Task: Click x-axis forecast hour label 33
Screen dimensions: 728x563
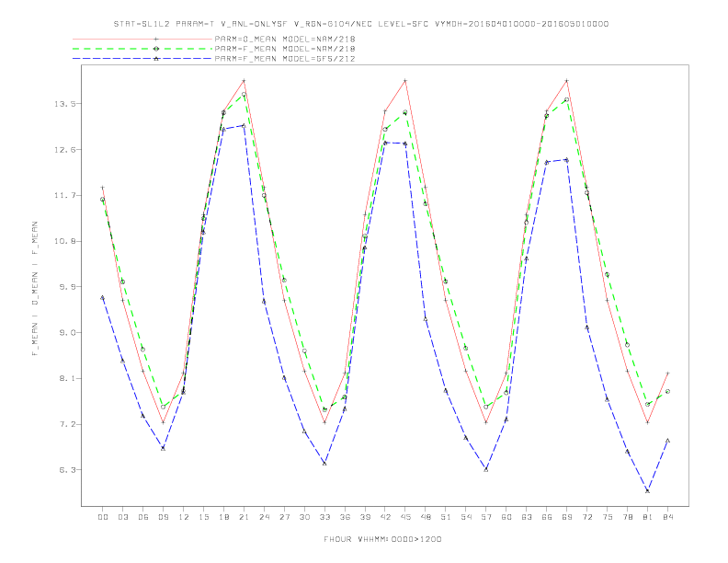Action: [x=324, y=517]
